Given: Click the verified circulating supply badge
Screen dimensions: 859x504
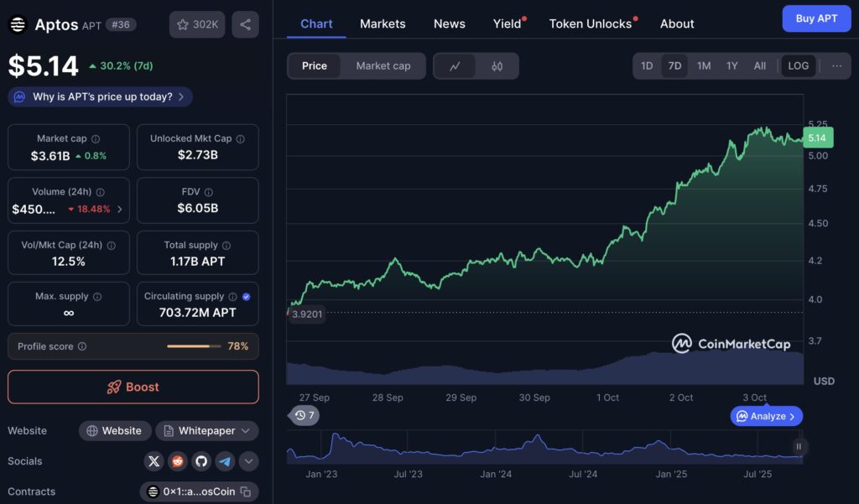Looking at the screenshot, I should pos(247,296).
